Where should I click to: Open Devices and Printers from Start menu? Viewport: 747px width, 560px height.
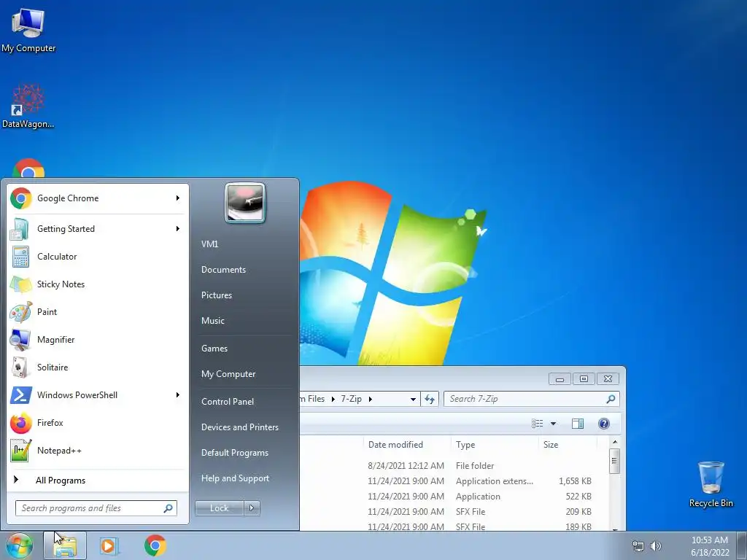tap(239, 427)
